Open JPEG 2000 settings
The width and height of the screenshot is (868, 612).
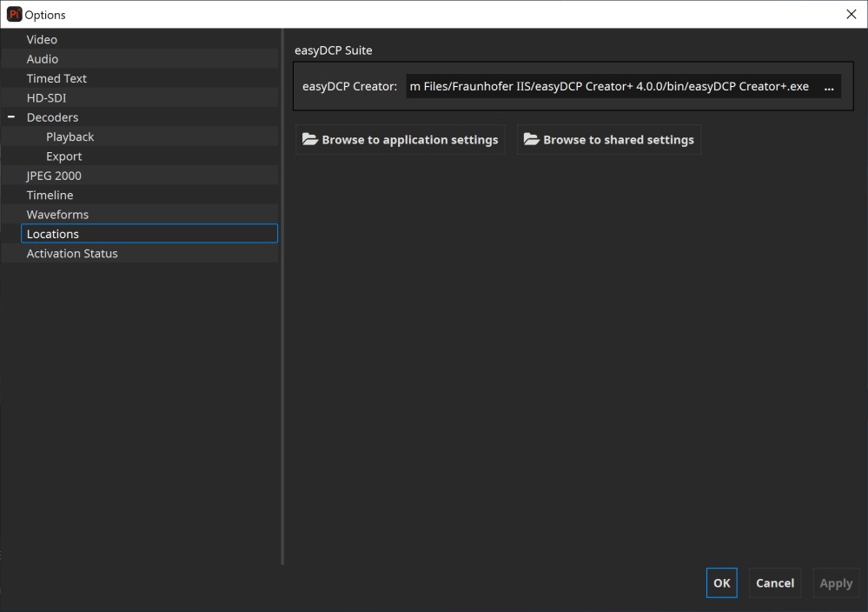pyautogui.click(x=54, y=176)
